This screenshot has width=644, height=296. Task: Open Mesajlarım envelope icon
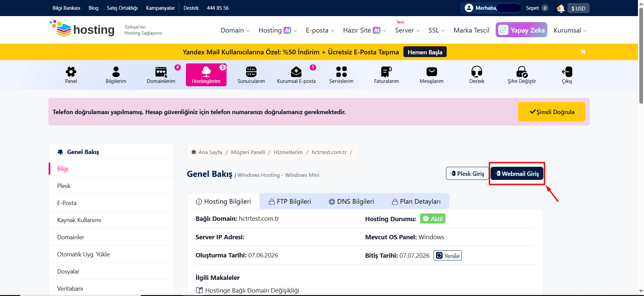tap(432, 72)
